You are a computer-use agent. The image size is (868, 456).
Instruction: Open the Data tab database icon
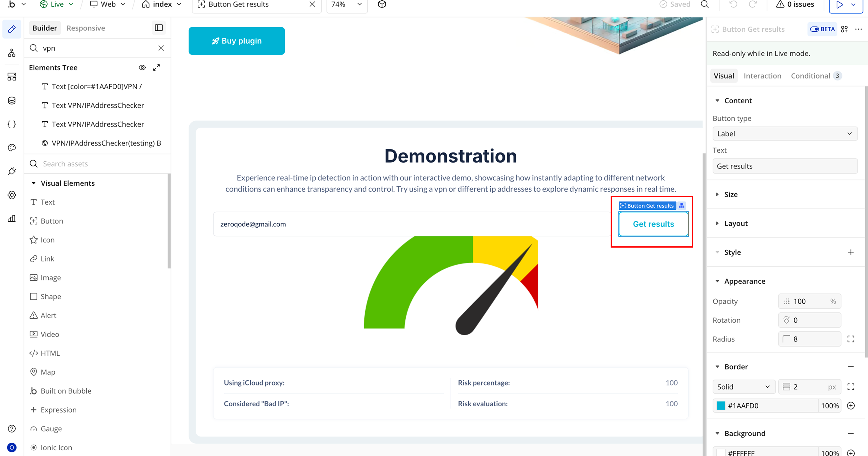(x=12, y=100)
